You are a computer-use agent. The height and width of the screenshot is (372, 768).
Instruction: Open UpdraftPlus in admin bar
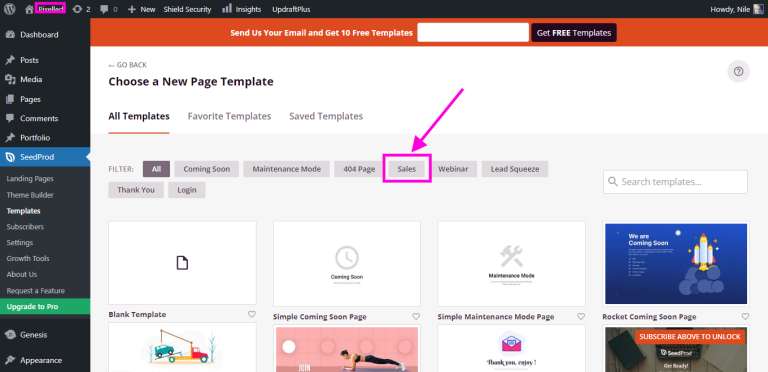tap(291, 9)
